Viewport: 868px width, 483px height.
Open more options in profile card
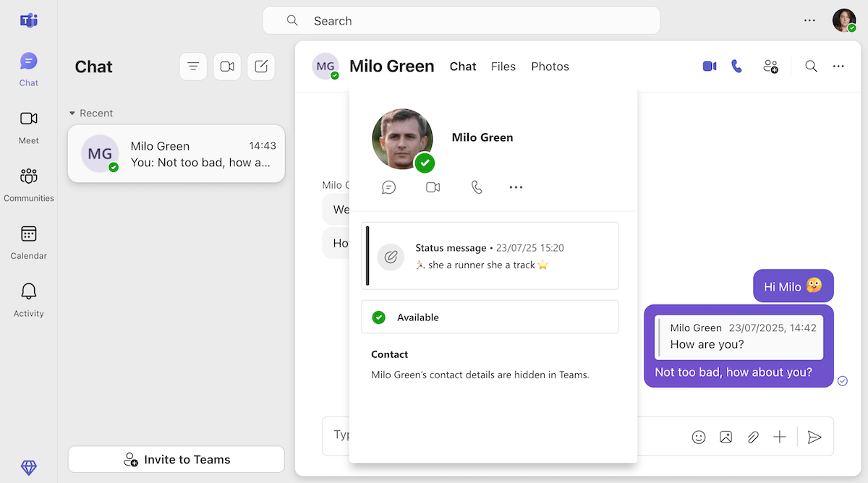point(516,187)
